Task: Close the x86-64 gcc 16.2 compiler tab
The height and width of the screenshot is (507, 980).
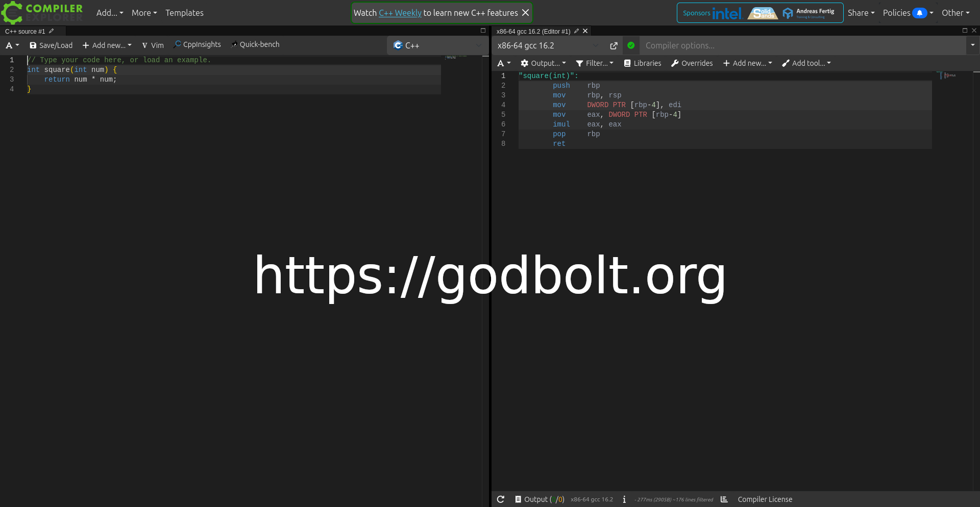Action: 585,31
